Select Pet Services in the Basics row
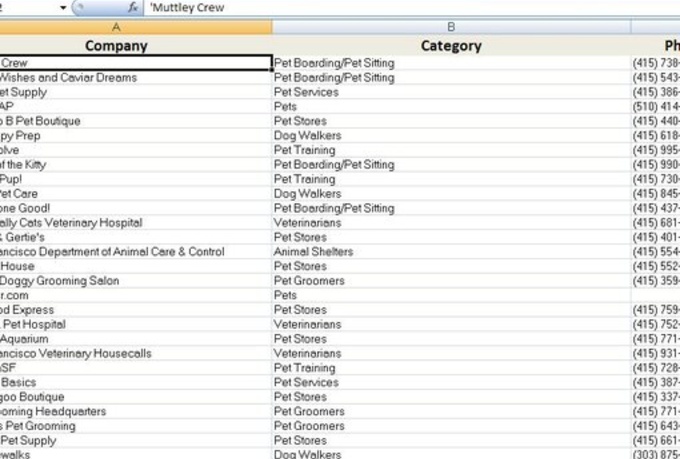This screenshot has height=459, width=680. 451,383
